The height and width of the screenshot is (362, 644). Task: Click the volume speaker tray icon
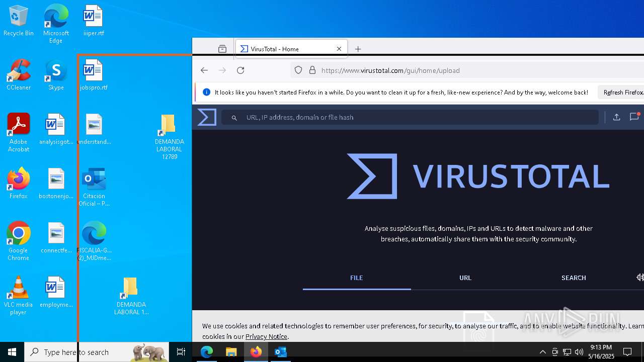point(579,352)
